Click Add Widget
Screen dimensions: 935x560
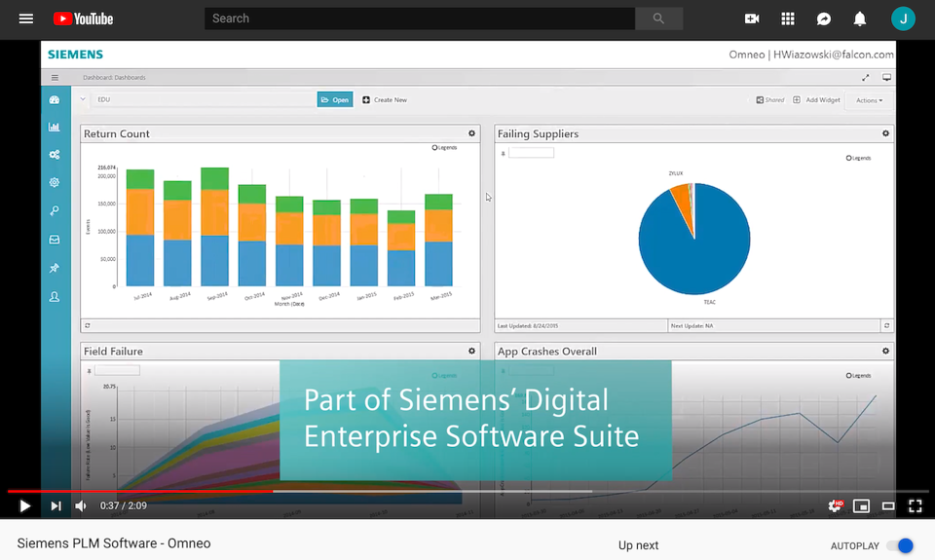[x=816, y=100]
